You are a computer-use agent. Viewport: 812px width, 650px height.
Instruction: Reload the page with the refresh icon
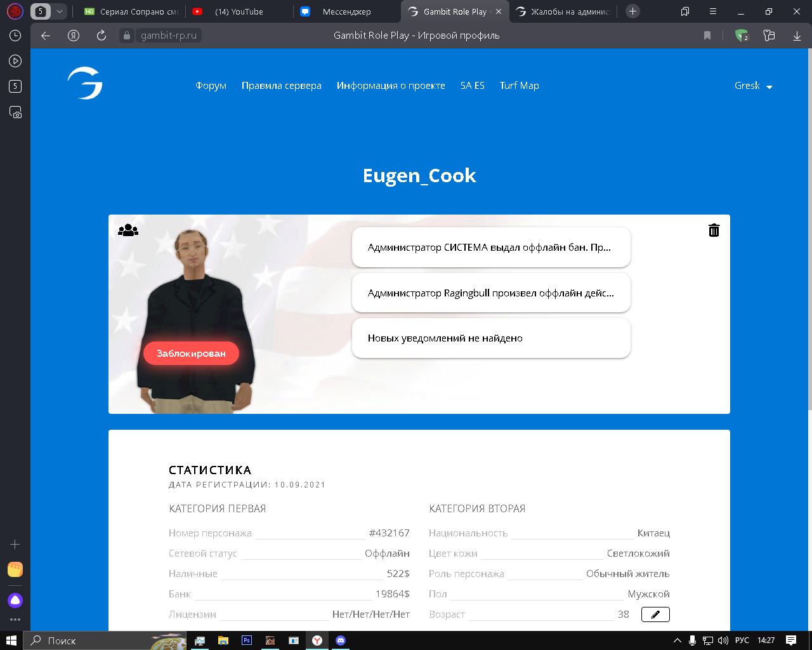(101, 36)
